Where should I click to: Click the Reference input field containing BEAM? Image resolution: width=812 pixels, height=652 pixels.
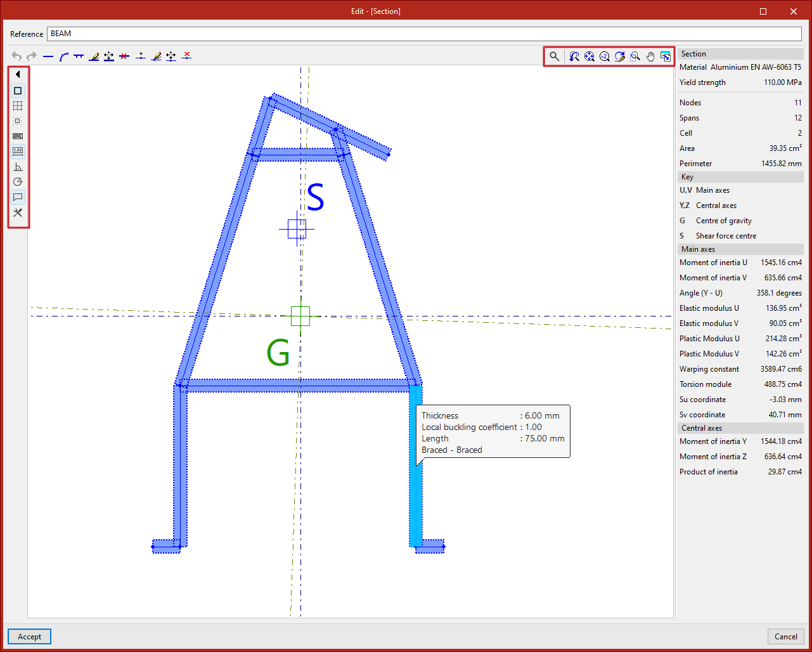tap(424, 34)
